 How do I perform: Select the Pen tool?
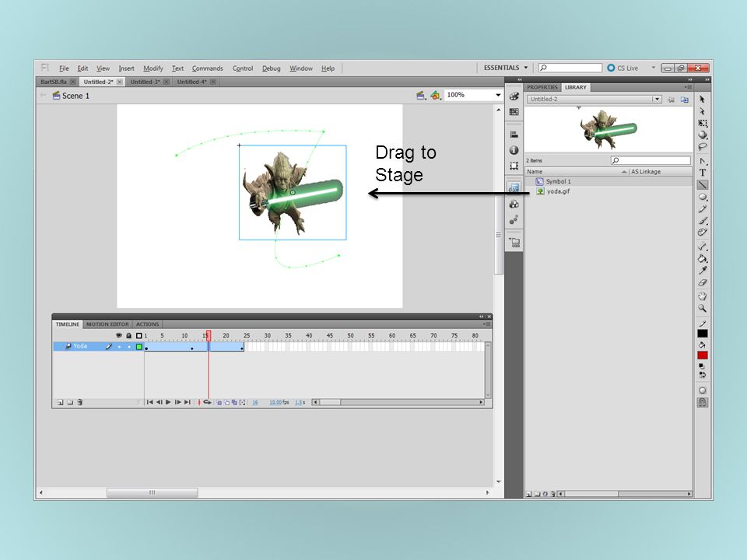702,161
